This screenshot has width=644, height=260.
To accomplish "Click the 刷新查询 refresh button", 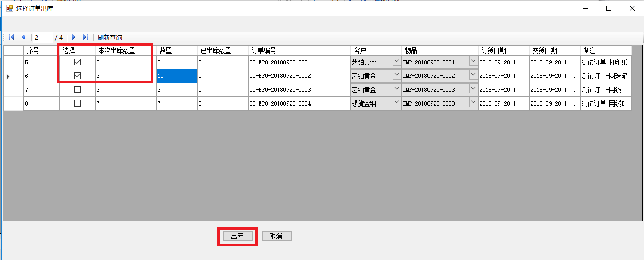I will (110, 37).
